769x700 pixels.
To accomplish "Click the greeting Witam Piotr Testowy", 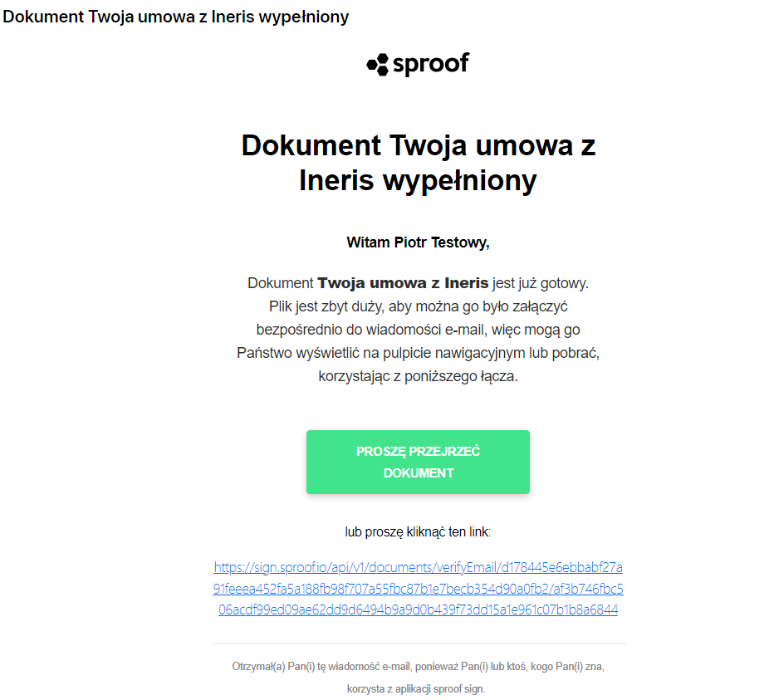I will tap(418, 242).
